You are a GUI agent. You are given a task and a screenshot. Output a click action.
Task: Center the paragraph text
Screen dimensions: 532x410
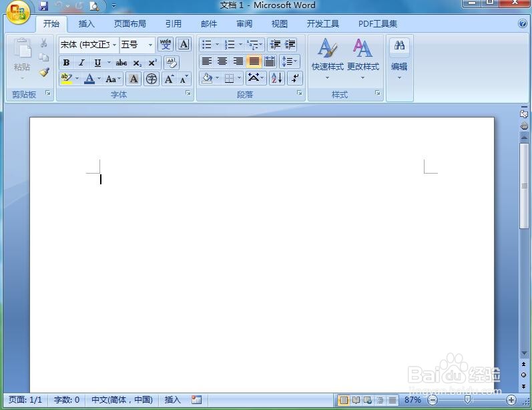coord(222,61)
